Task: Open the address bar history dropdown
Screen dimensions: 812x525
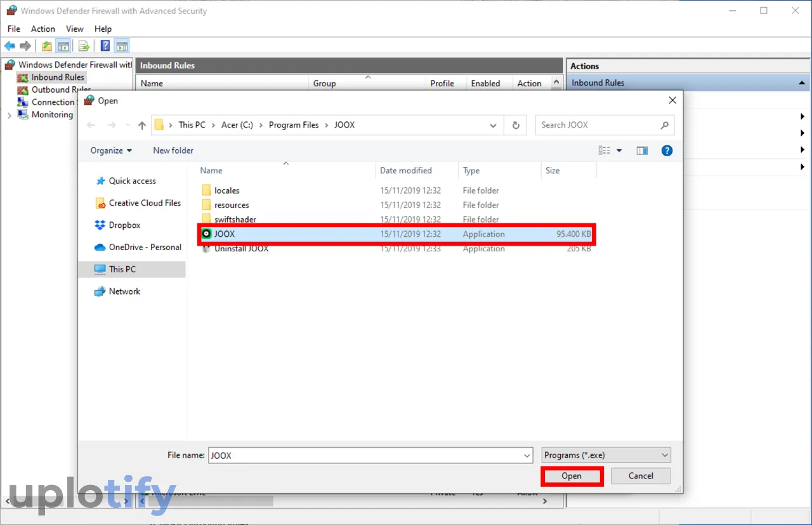Action: click(x=494, y=126)
